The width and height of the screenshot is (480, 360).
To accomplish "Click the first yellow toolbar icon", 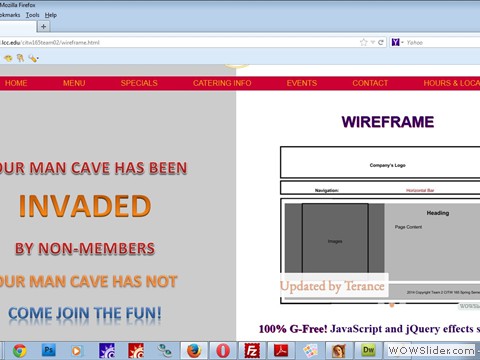I will pyautogui.click(x=8, y=58).
